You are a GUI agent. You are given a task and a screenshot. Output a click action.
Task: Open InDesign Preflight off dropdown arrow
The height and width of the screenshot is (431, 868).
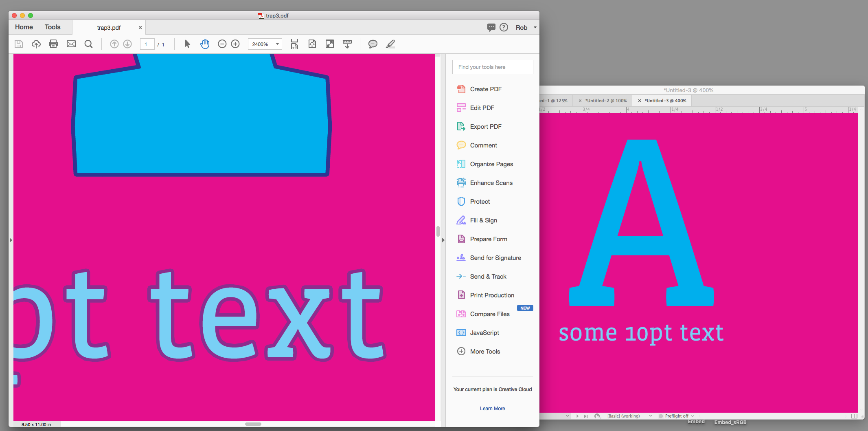click(x=693, y=416)
